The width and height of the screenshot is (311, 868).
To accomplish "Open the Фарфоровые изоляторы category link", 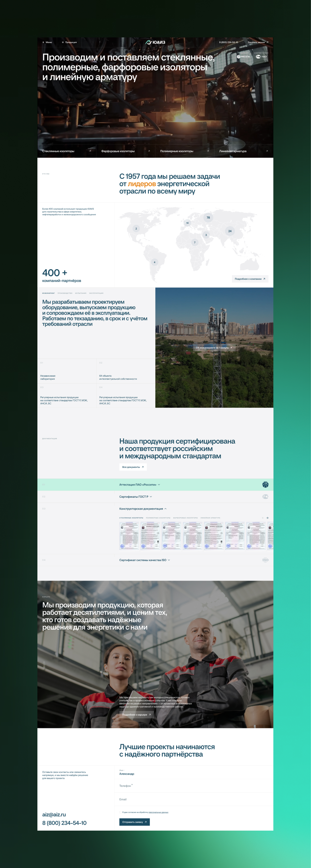I will click(118, 151).
